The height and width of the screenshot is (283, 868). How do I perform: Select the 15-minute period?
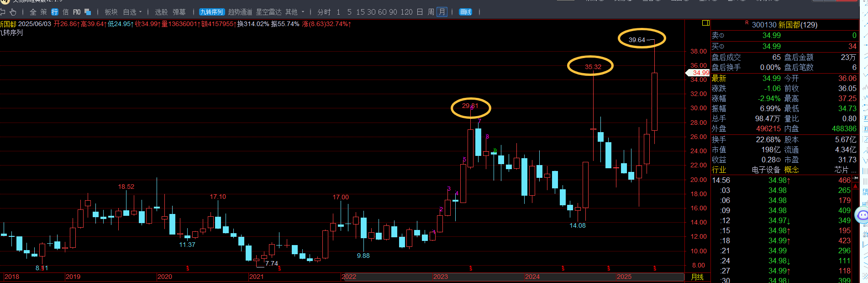[x=360, y=12]
